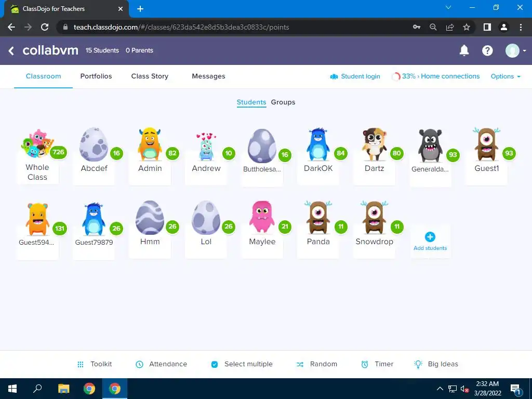Screen dimensions: 532x399
Task: Open File Explorer from taskbar
Action: [63, 389]
